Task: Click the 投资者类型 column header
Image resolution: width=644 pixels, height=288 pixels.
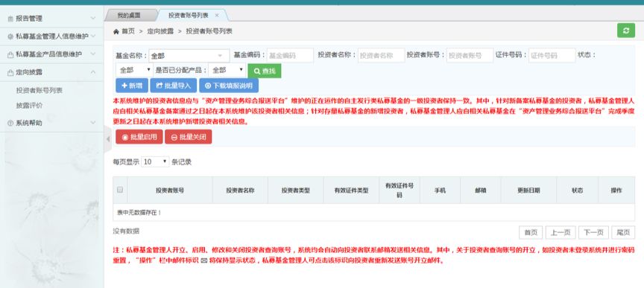Action: (x=295, y=191)
